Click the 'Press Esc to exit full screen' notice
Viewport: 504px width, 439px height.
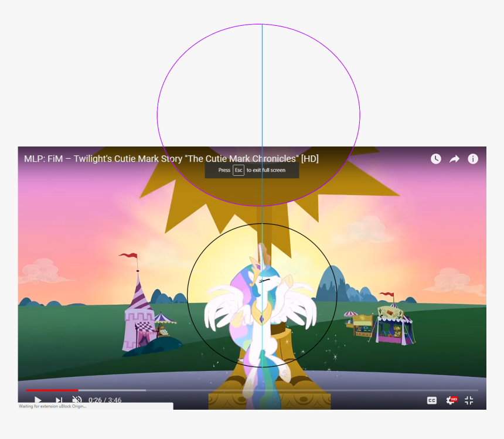coord(252,170)
